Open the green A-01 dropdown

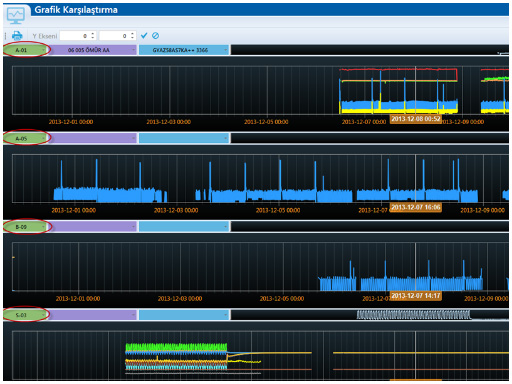coord(25,50)
